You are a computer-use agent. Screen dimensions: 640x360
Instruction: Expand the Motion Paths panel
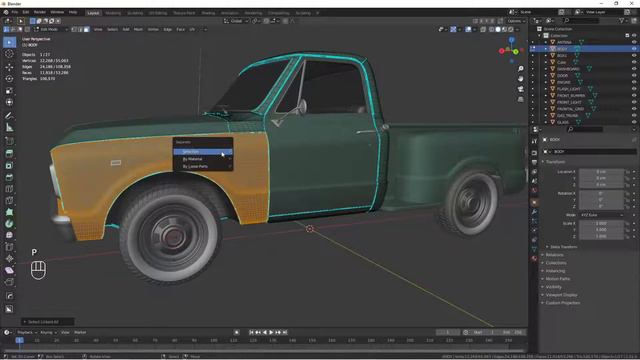[557, 279]
